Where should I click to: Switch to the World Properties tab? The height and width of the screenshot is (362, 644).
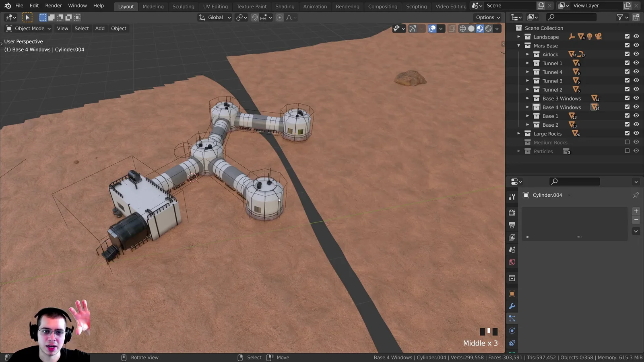click(x=512, y=262)
